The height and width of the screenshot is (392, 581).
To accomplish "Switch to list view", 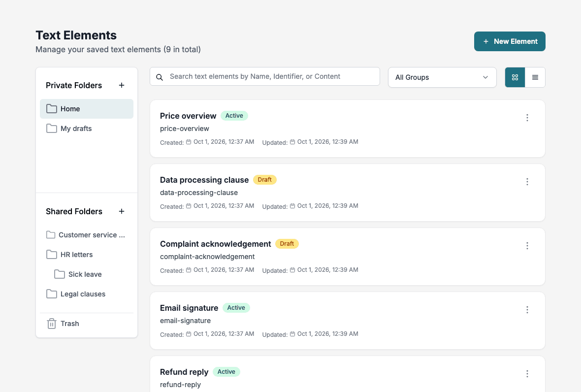I will 535,77.
